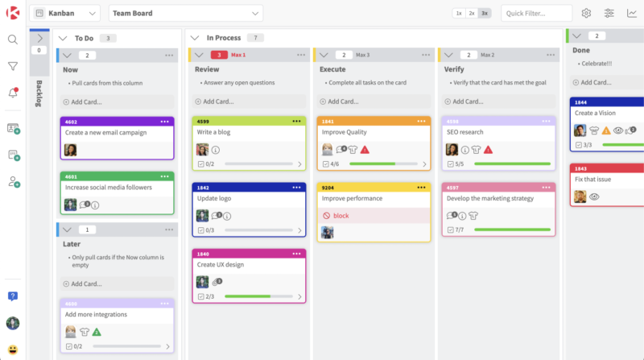Click the Quick Filter input field
The width and height of the screenshot is (644, 360).
pos(536,14)
